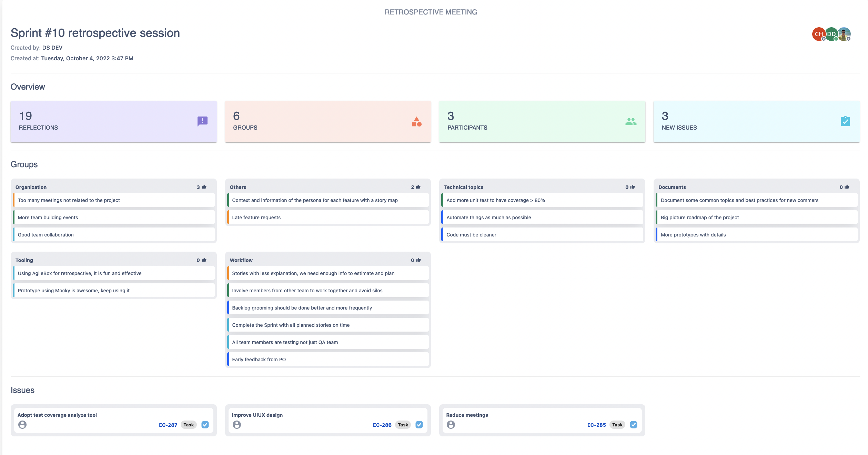868x455 pixels.
Task: Click the reflections speech bubble icon
Action: pyautogui.click(x=202, y=121)
